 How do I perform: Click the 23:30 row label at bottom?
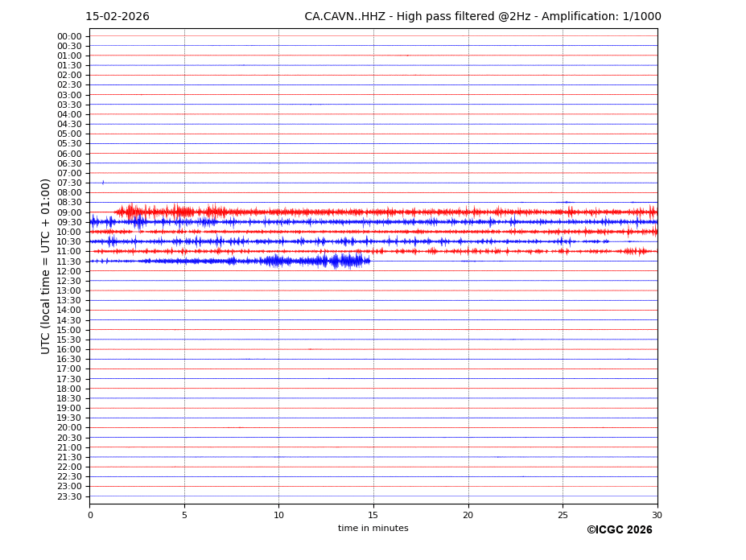click(x=69, y=496)
